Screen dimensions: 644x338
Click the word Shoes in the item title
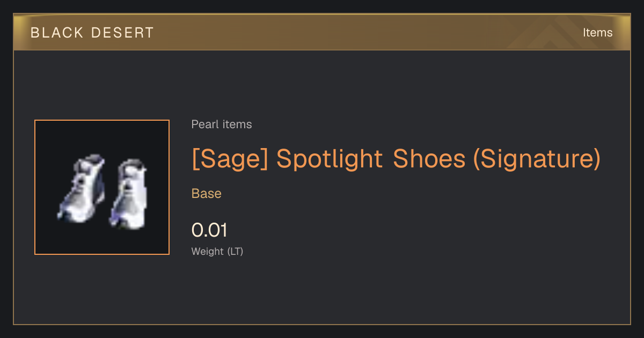(x=429, y=158)
